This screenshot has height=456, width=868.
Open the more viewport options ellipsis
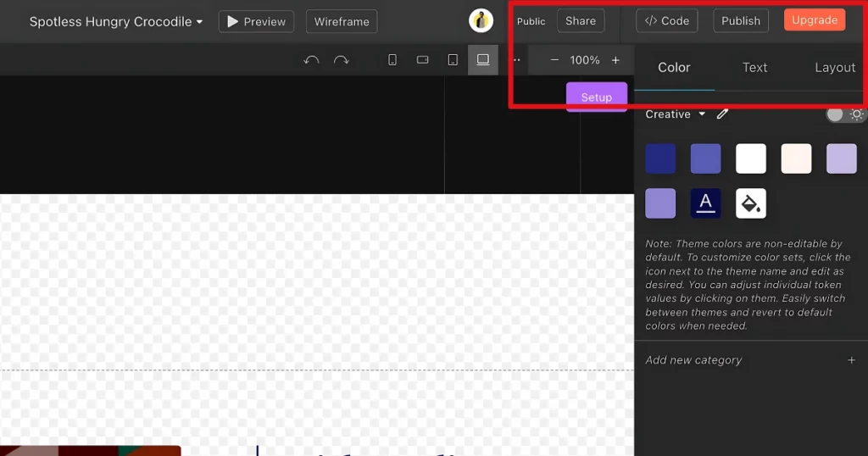516,60
